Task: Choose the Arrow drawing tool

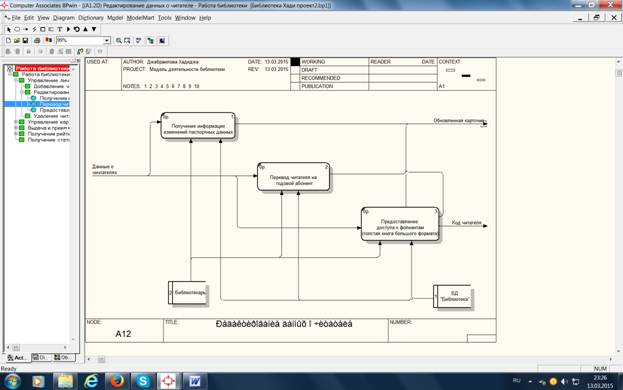Action: point(26,29)
